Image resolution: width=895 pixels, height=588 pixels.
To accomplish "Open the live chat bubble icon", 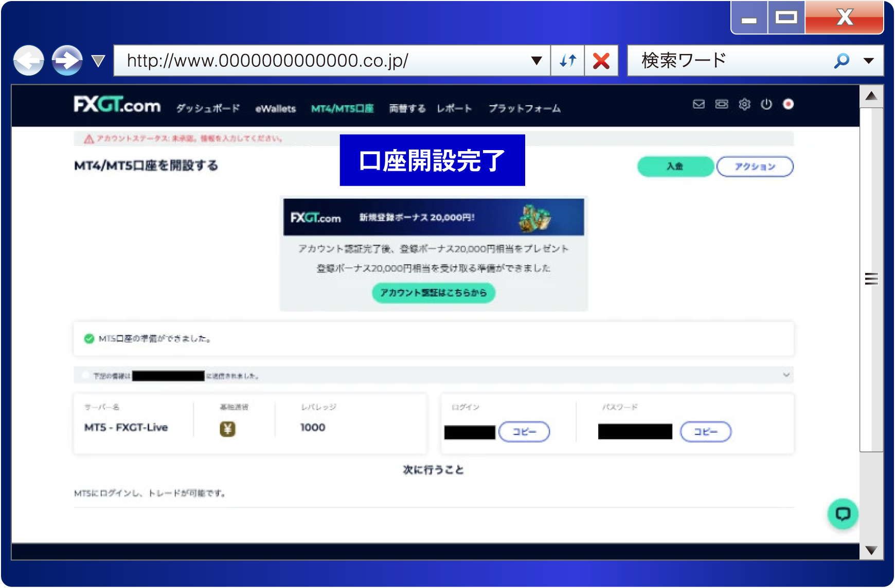I will (843, 513).
